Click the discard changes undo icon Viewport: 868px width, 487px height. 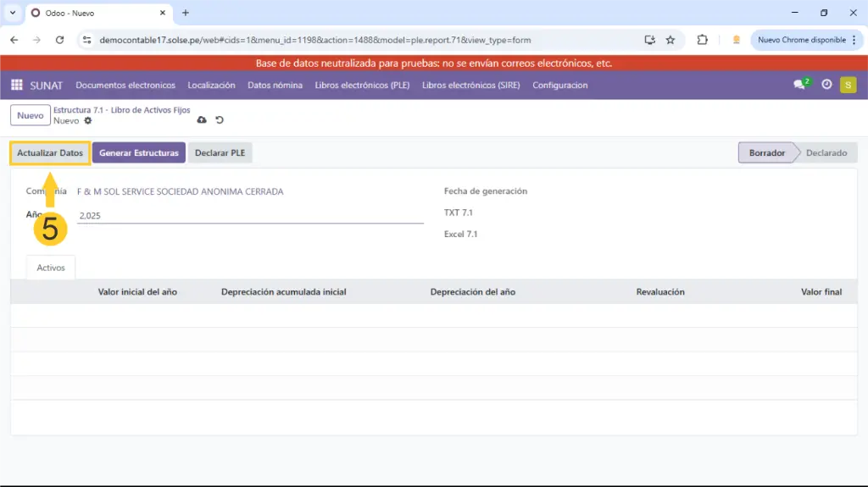tap(220, 120)
